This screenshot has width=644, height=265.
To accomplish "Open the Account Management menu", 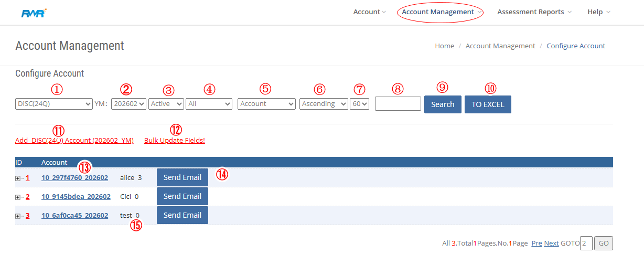I will [439, 12].
